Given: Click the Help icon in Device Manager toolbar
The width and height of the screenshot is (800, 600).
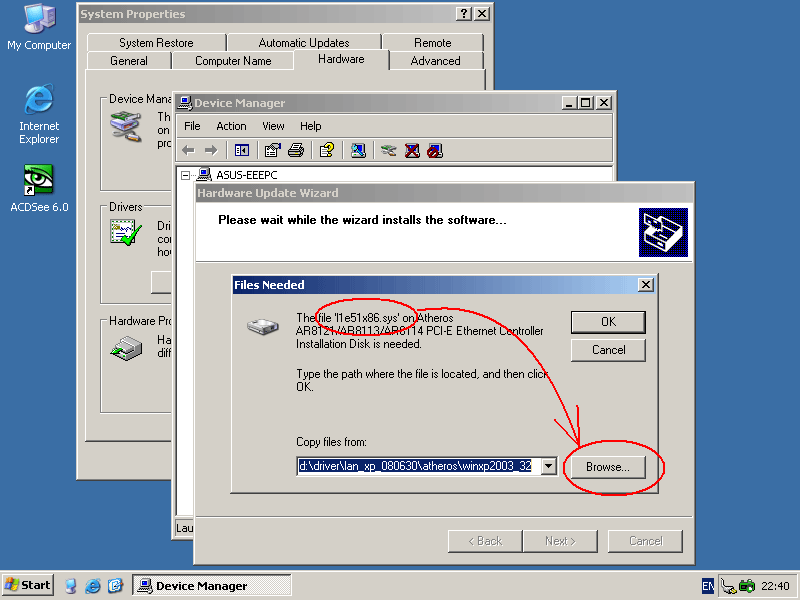Looking at the screenshot, I should (x=327, y=151).
